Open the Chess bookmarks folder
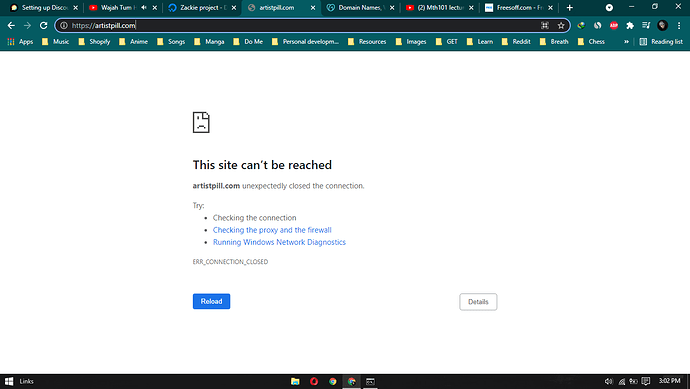 [591, 42]
